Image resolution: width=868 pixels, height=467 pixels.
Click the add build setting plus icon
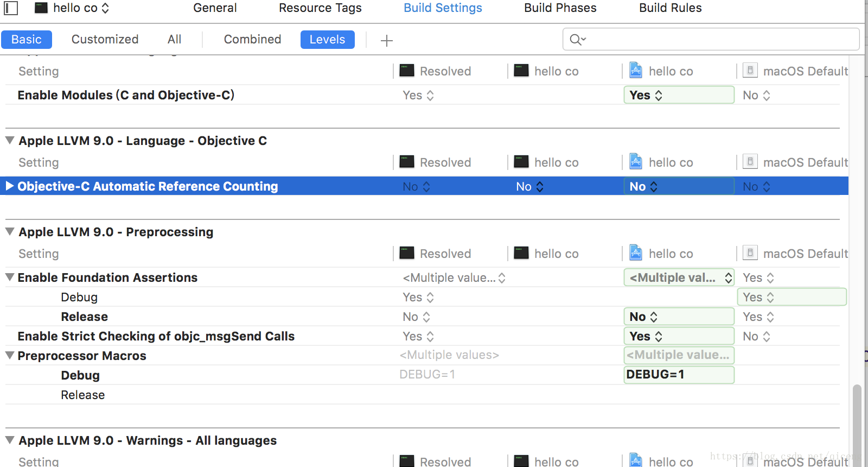(386, 40)
